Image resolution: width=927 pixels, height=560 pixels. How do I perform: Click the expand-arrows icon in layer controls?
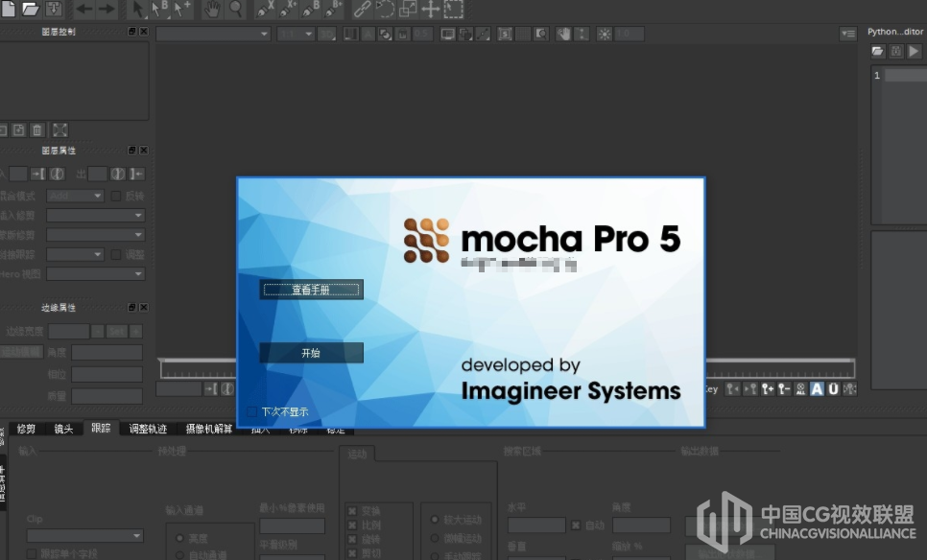59,129
